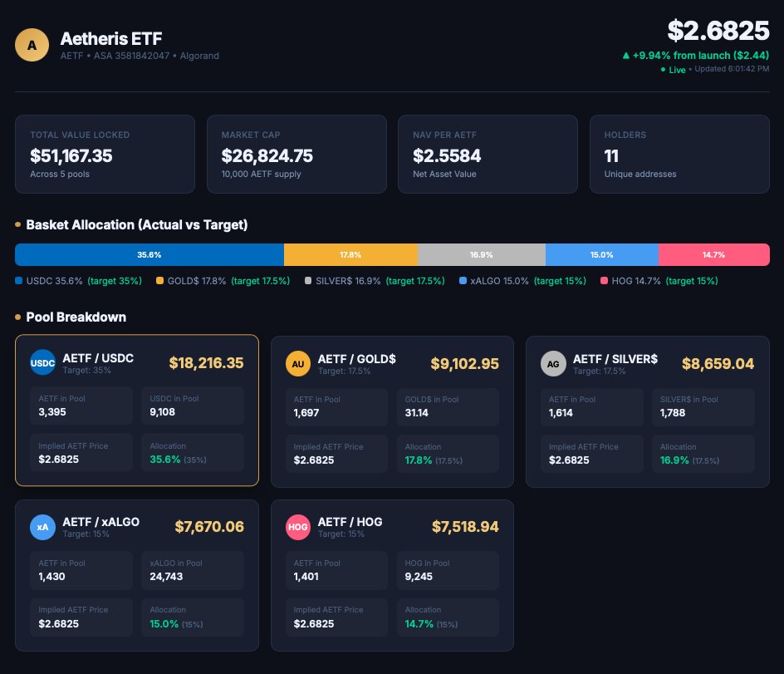
Task: Click the xA xALGO token icon
Action: pos(42,527)
